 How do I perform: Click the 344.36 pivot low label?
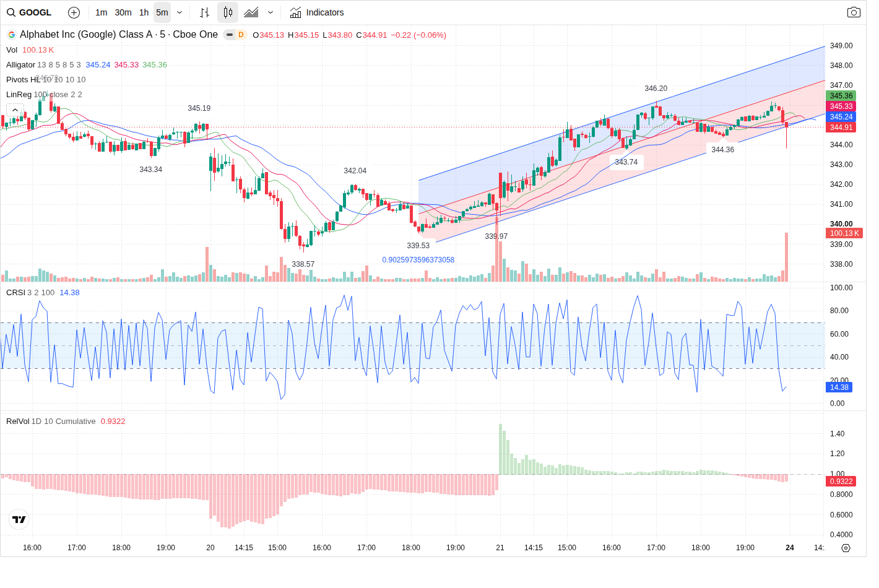coord(722,150)
